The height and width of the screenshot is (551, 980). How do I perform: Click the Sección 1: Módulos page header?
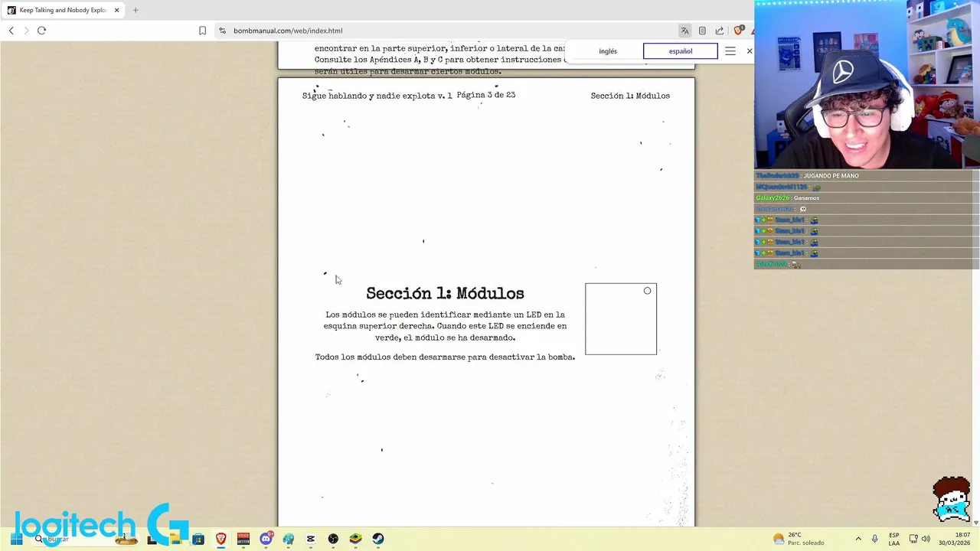630,96
